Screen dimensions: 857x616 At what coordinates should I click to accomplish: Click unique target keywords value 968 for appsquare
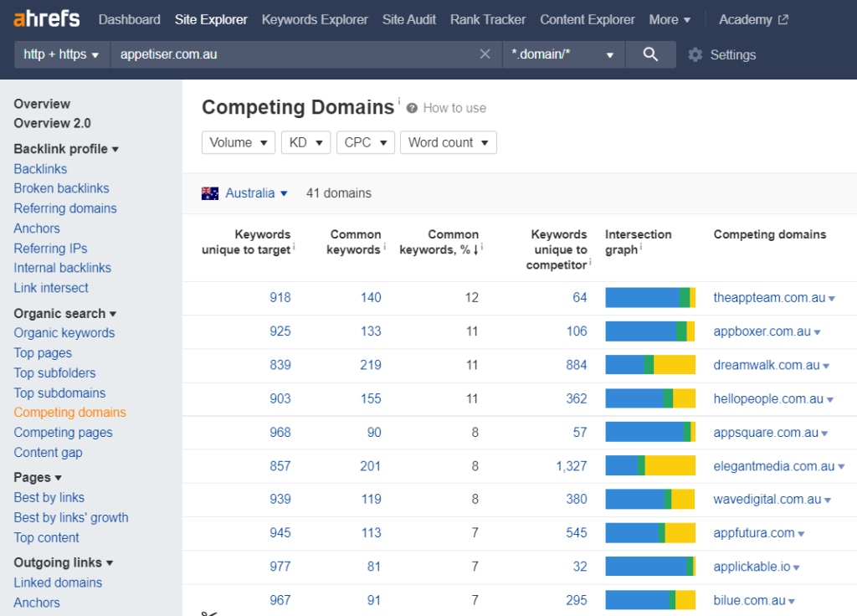click(280, 433)
